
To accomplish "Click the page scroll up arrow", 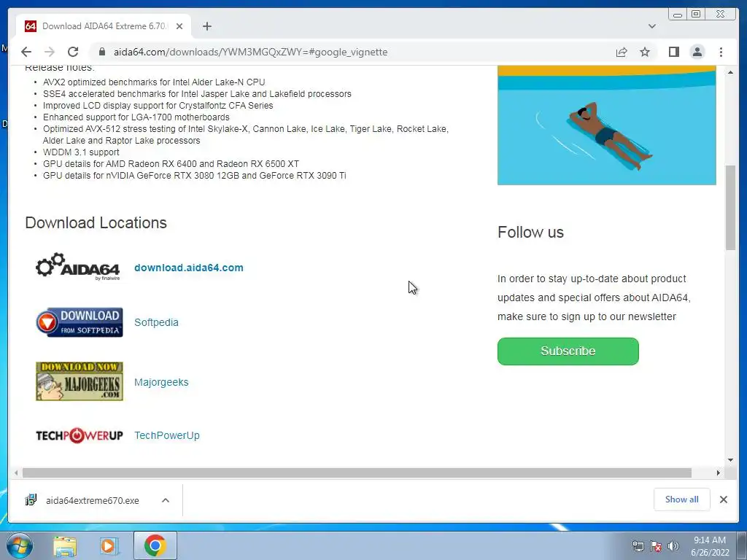I will [730, 72].
